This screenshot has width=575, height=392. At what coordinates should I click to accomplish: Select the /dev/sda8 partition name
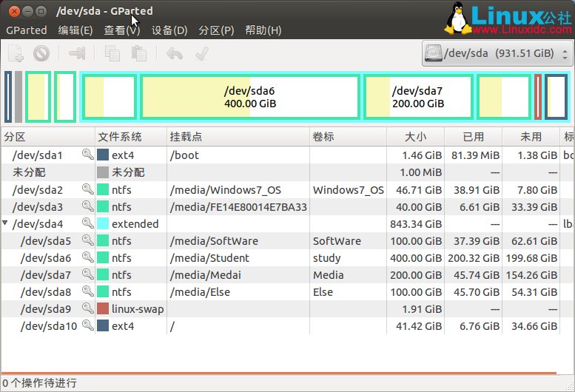45,291
